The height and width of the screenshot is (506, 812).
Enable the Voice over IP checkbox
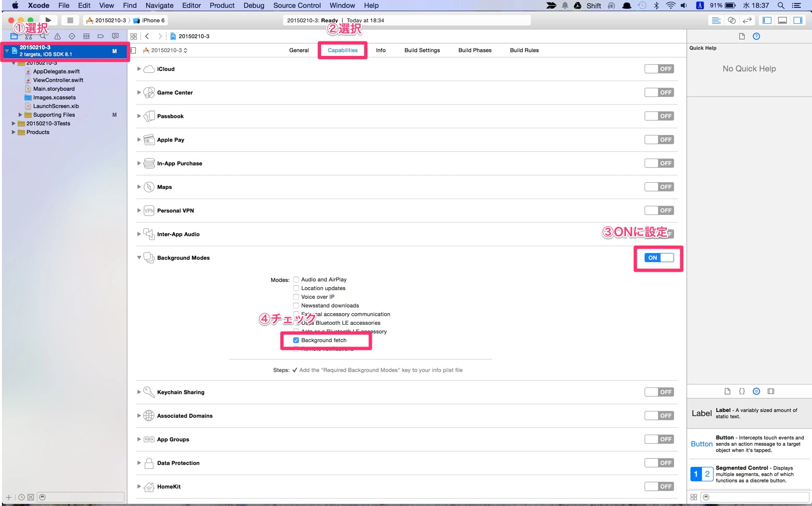296,297
